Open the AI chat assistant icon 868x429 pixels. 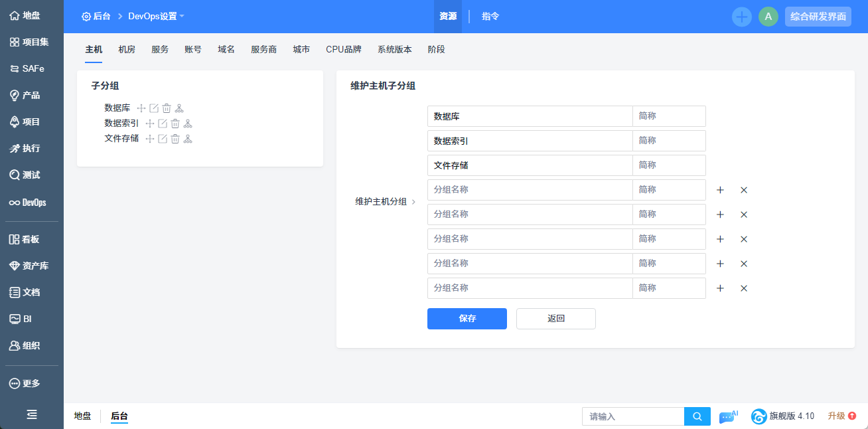coord(727,416)
